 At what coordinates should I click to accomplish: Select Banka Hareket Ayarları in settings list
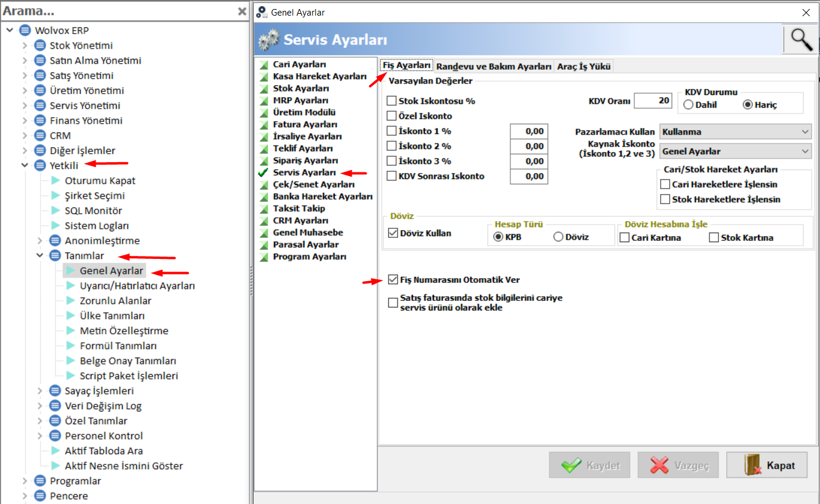click(322, 196)
